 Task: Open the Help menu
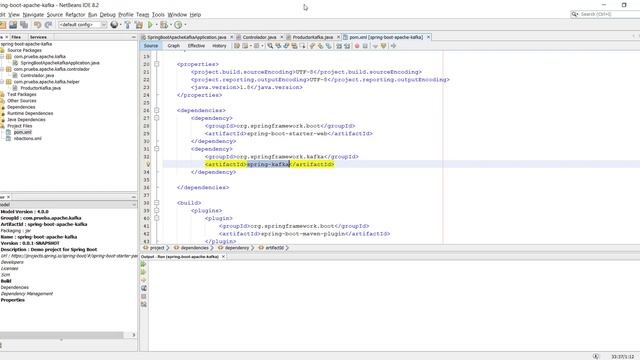point(195,15)
